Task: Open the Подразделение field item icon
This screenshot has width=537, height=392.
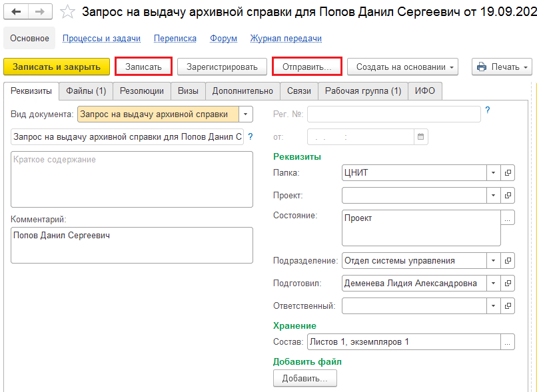Action: pyautogui.click(x=508, y=261)
